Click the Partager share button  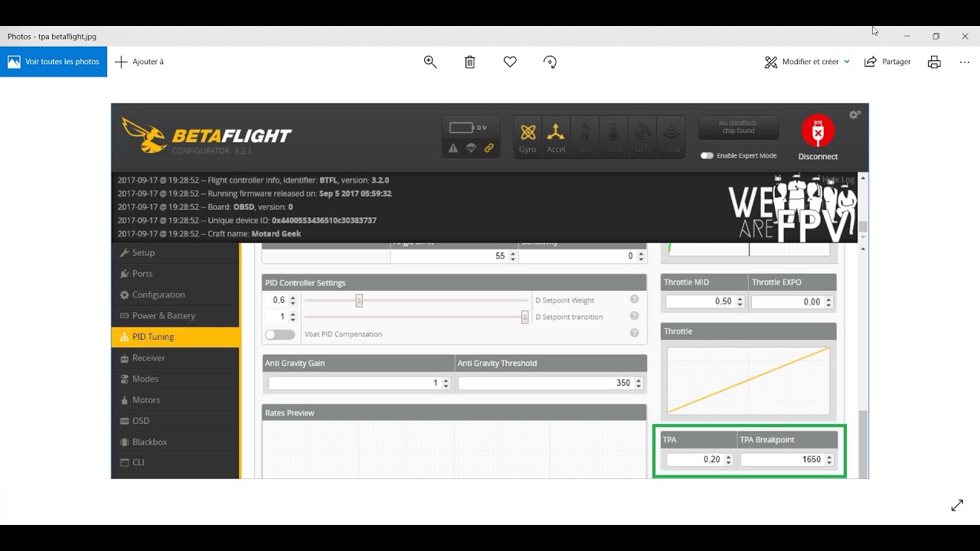point(887,62)
